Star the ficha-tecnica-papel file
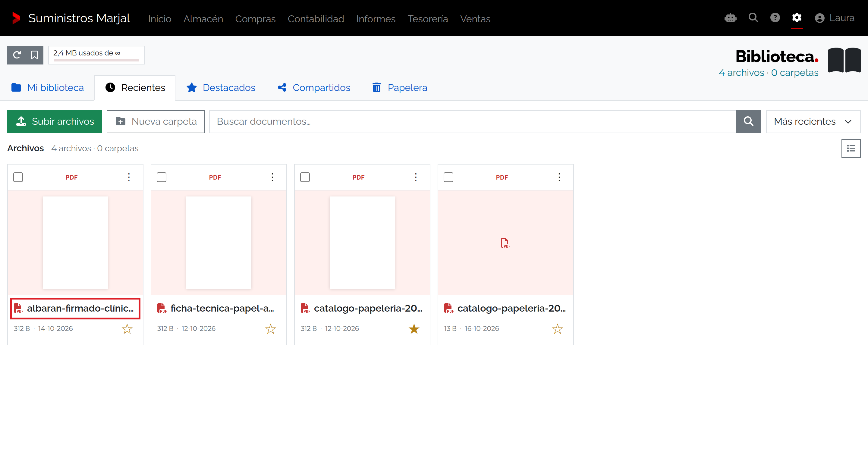This screenshot has height=452, width=868. point(271,329)
